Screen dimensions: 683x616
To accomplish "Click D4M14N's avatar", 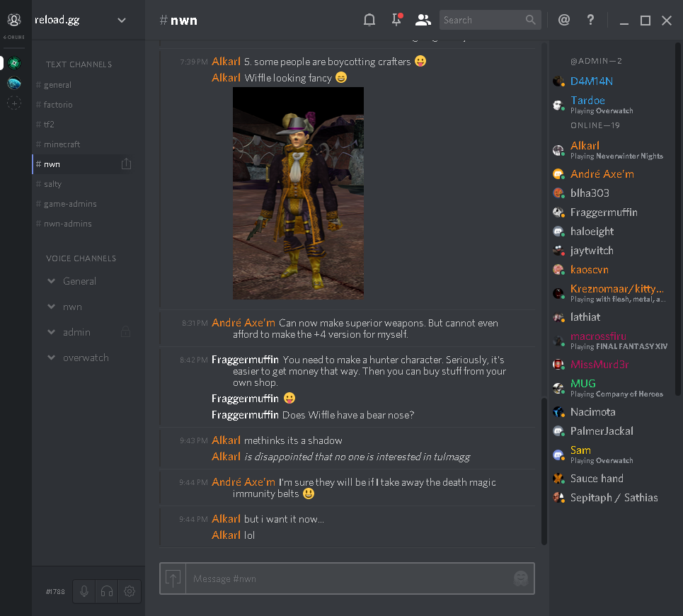I will click(x=559, y=81).
